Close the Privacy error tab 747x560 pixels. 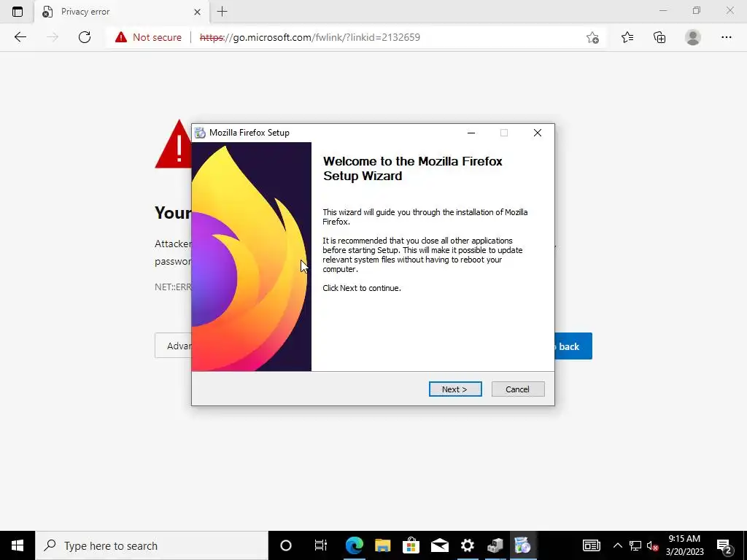197,12
